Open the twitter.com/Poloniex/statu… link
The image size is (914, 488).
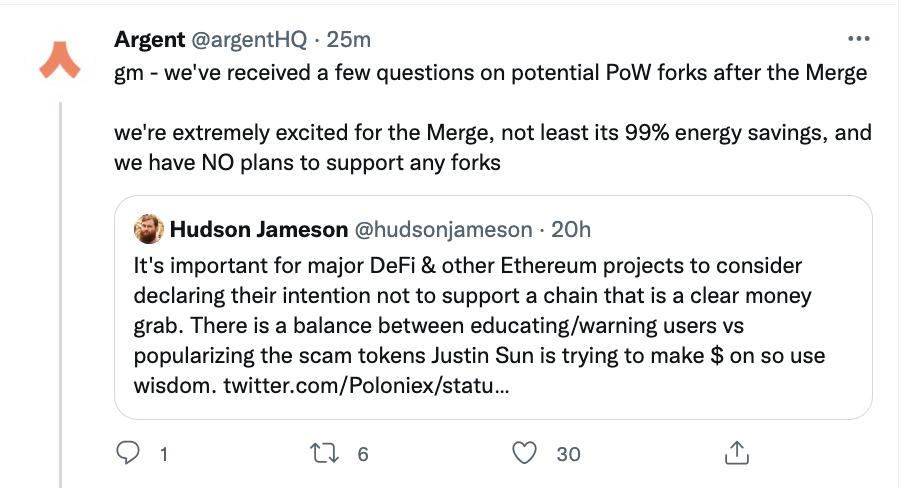[x=365, y=385]
